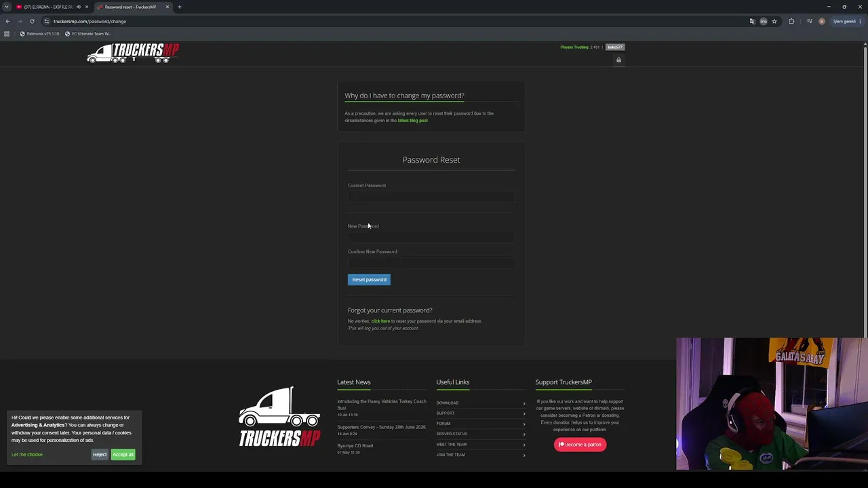Mute the YouTube tab via speaker icon
This screenshot has width=868, height=488.
78,7
